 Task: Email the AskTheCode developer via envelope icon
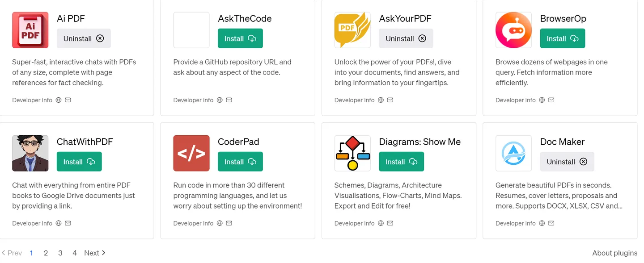(x=229, y=100)
